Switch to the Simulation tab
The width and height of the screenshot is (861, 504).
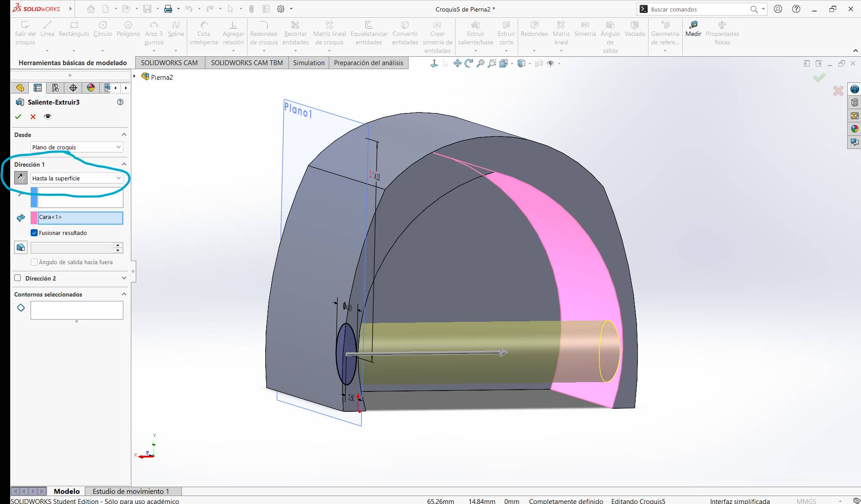309,63
